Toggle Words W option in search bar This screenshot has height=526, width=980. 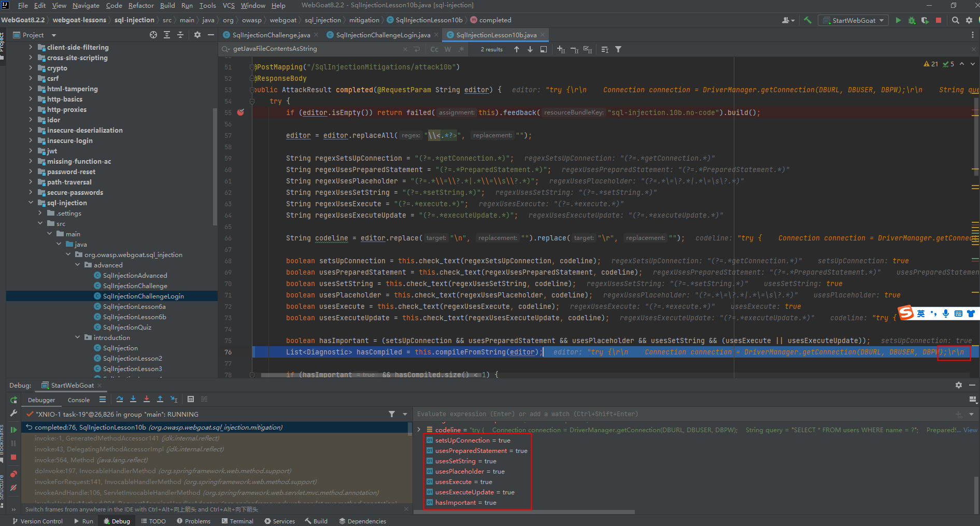click(448, 49)
